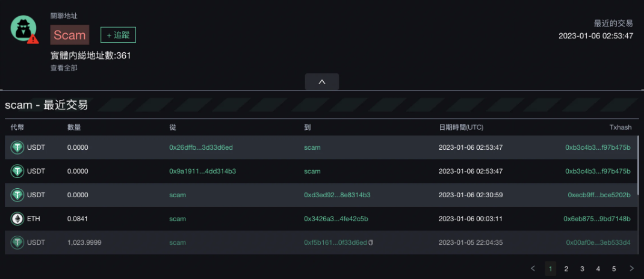Viewport: 644px width, 279px height.
Task: Open 查看全部 to view all addresses
Action: coord(64,68)
